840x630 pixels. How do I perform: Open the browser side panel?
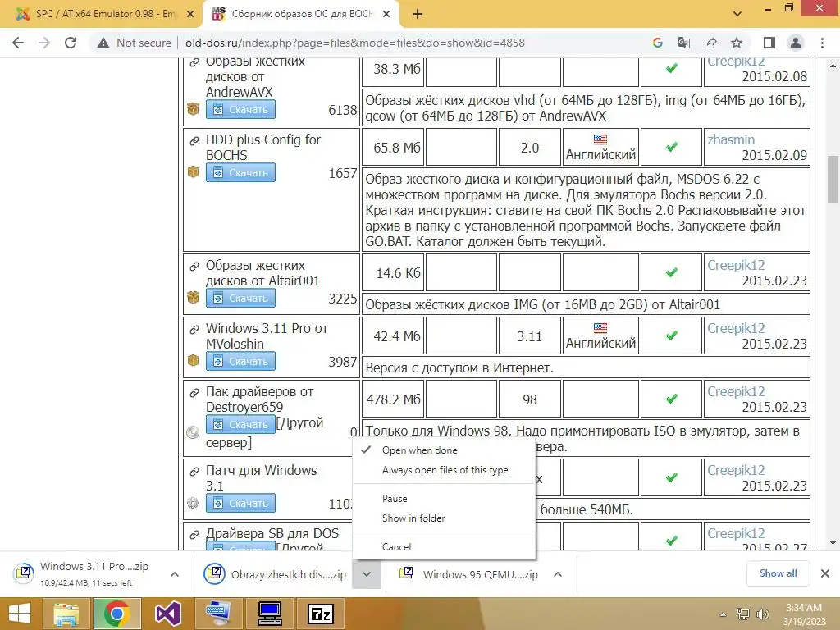click(x=769, y=43)
